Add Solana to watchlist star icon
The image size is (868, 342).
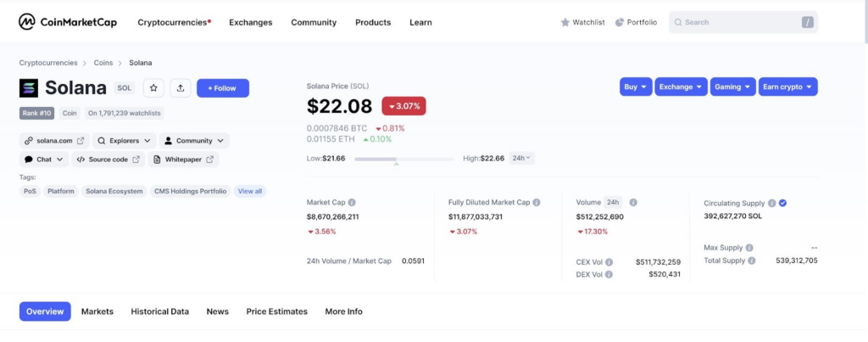point(153,88)
